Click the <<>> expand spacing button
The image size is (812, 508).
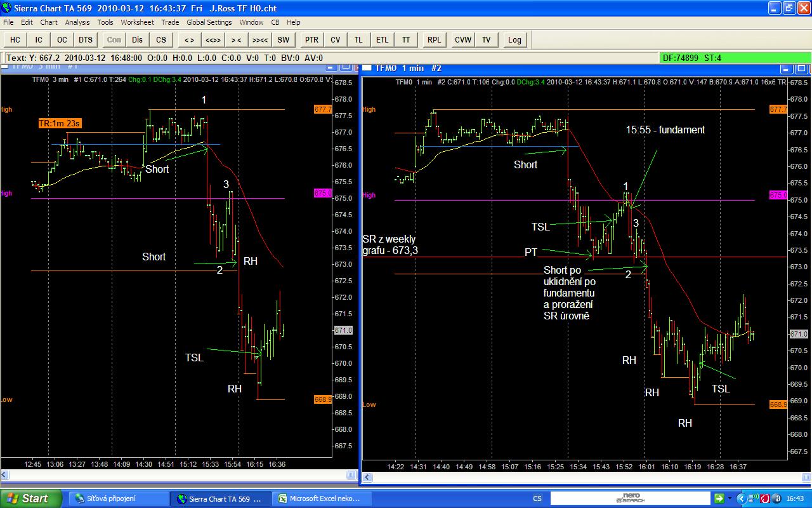tap(213, 39)
